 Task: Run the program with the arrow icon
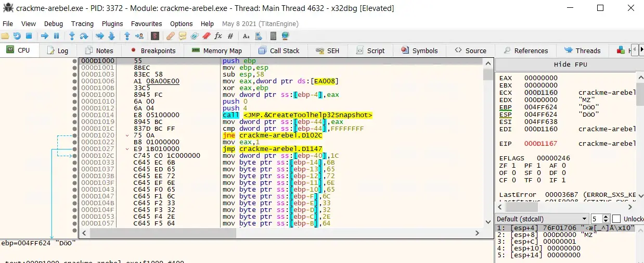coord(45,36)
